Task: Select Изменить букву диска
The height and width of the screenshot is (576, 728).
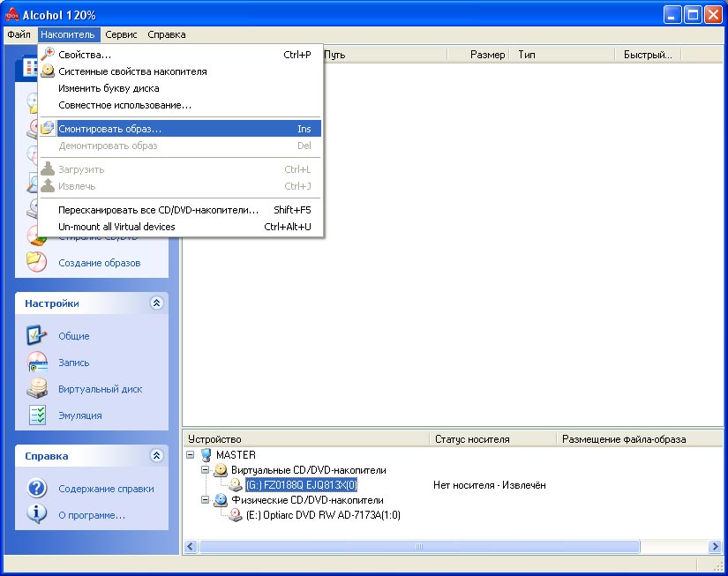Action: [181, 88]
